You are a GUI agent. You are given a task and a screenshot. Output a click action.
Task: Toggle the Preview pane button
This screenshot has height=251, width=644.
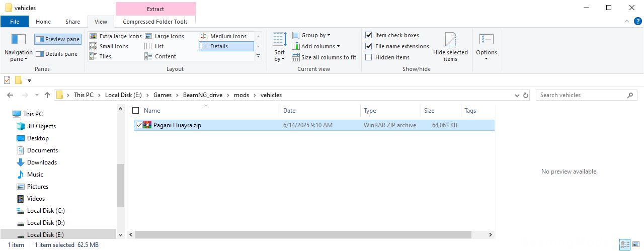pyautogui.click(x=58, y=39)
